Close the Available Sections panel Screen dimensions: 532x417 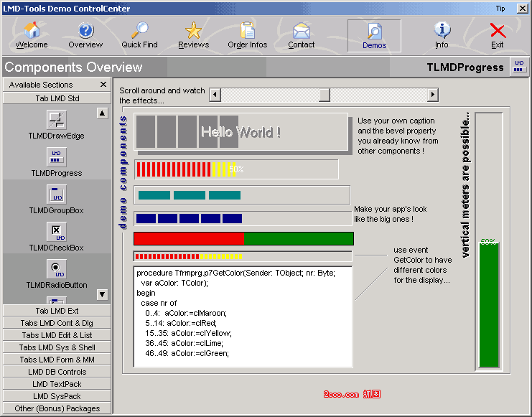tap(103, 85)
